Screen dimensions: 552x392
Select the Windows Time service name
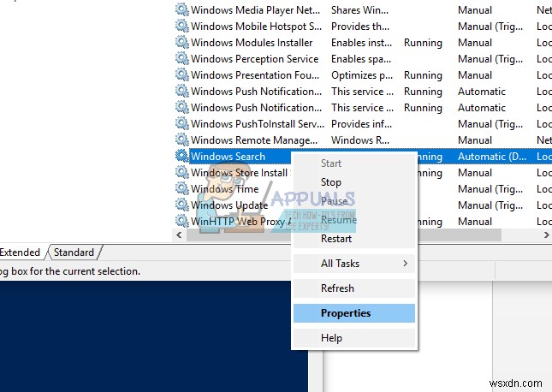click(224, 189)
